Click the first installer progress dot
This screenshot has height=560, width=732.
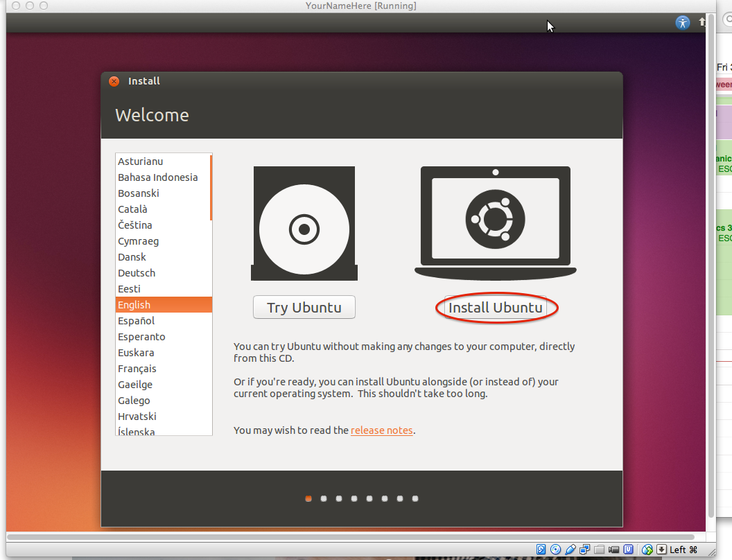(x=308, y=498)
